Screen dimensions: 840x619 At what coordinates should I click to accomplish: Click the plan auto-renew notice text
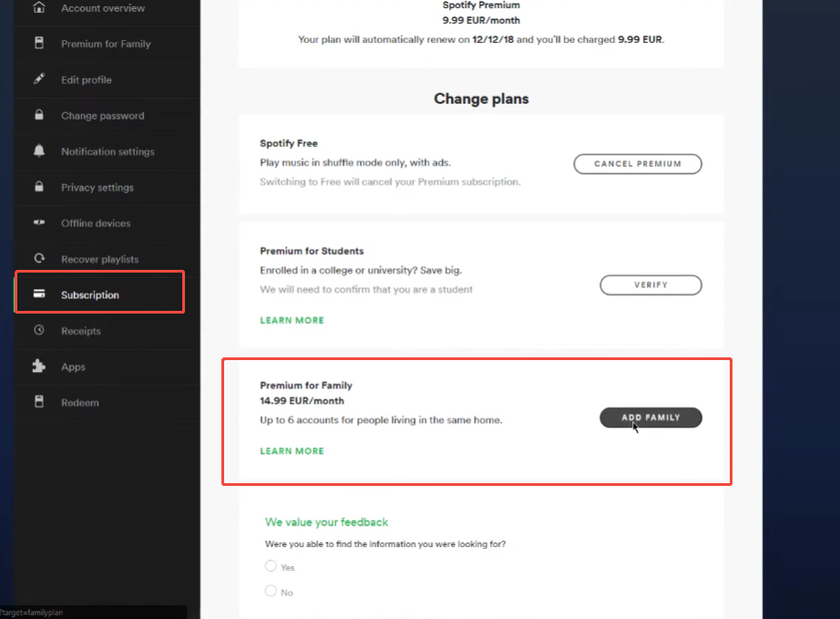pos(481,40)
